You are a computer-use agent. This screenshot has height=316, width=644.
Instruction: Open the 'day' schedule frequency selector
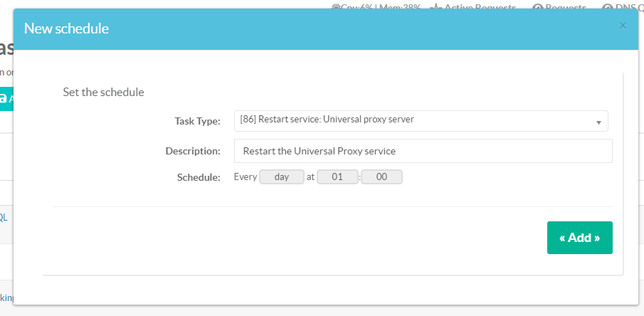pyautogui.click(x=281, y=177)
